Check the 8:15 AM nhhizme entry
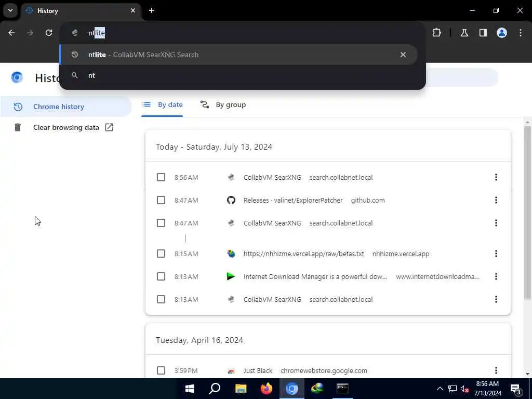Image resolution: width=532 pixels, height=399 pixels. click(x=161, y=254)
